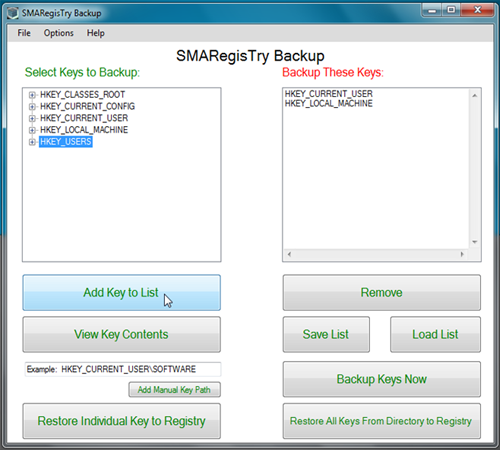Image resolution: width=500 pixels, height=450 pixels.
Task: Open the Options menu
Action: [x=59, y=33]
